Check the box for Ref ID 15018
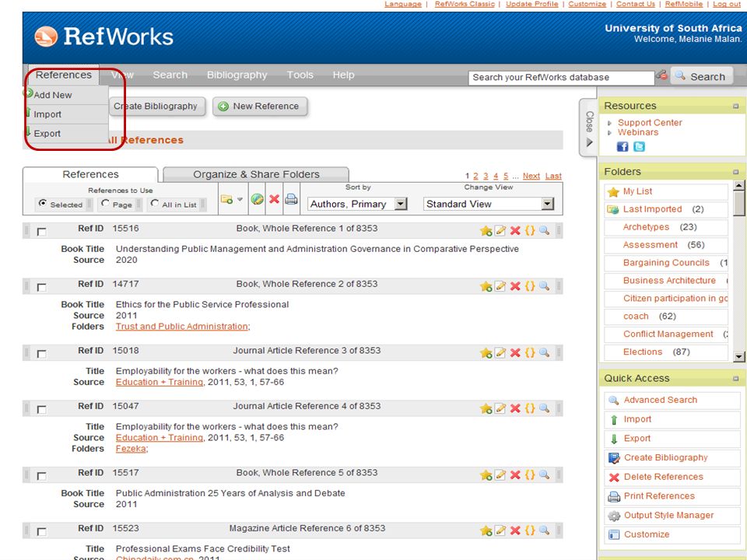 point(41,355)
